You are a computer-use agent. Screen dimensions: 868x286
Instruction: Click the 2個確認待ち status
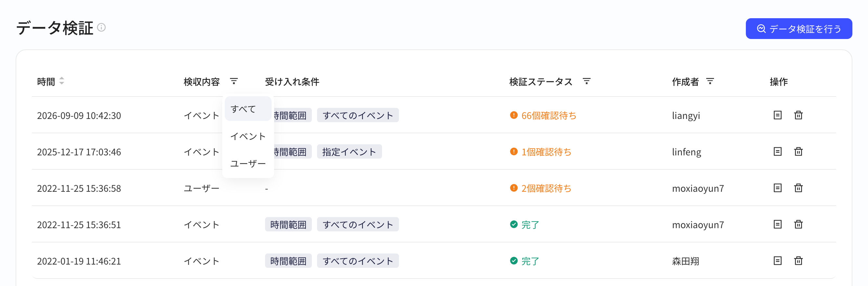click(x=541, y=188)
